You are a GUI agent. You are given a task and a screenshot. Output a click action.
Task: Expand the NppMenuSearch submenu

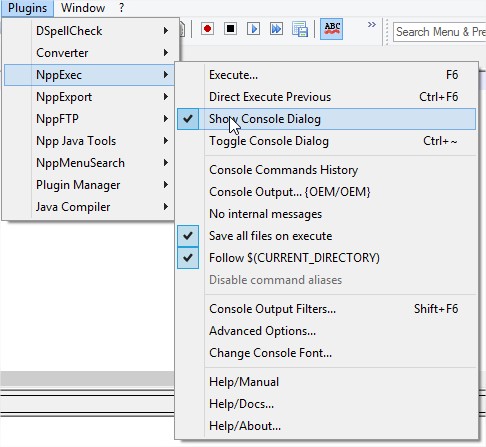point(89,163)
